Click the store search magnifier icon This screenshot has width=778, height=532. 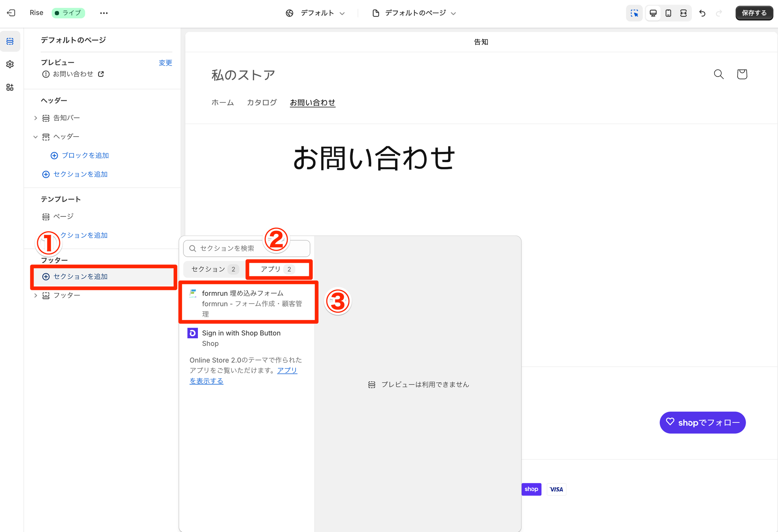pyautogui.click(x=718, y=74)
